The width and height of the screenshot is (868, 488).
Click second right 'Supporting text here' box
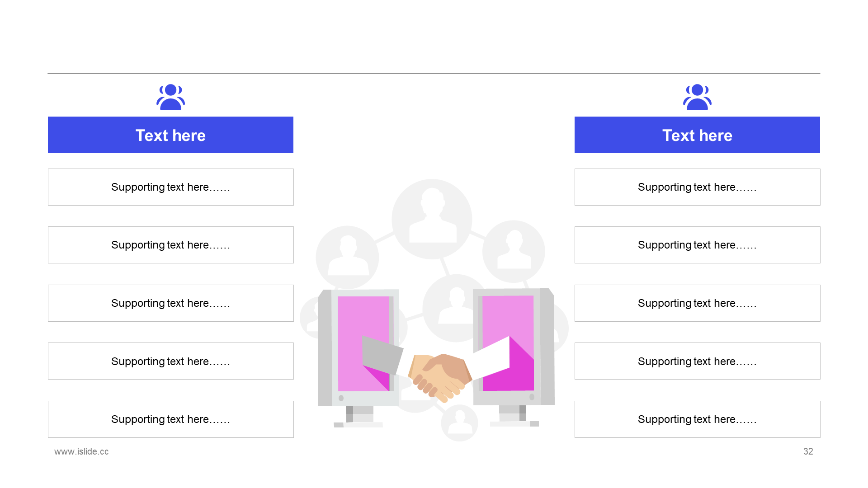pos(698,245)
